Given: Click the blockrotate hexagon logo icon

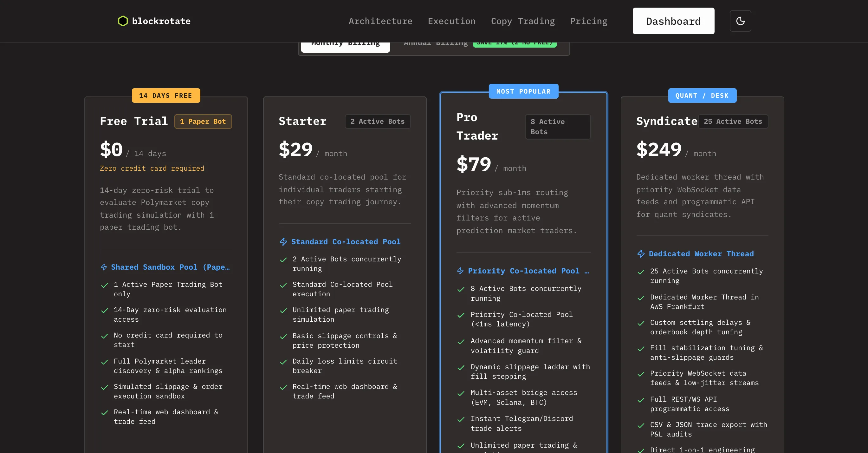Looking at the screenshot, I should tap(123, 21).
